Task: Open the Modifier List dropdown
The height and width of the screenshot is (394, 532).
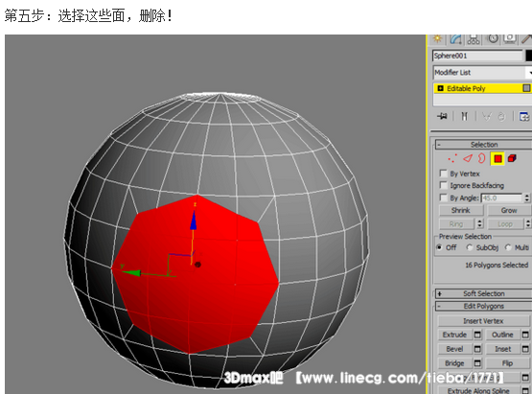Action: point(482,72)
